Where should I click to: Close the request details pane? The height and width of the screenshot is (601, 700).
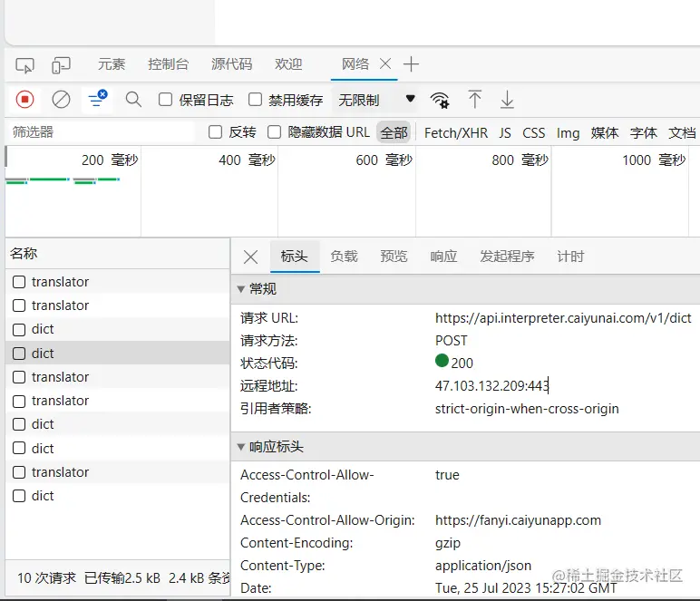[x=250, y=257]
